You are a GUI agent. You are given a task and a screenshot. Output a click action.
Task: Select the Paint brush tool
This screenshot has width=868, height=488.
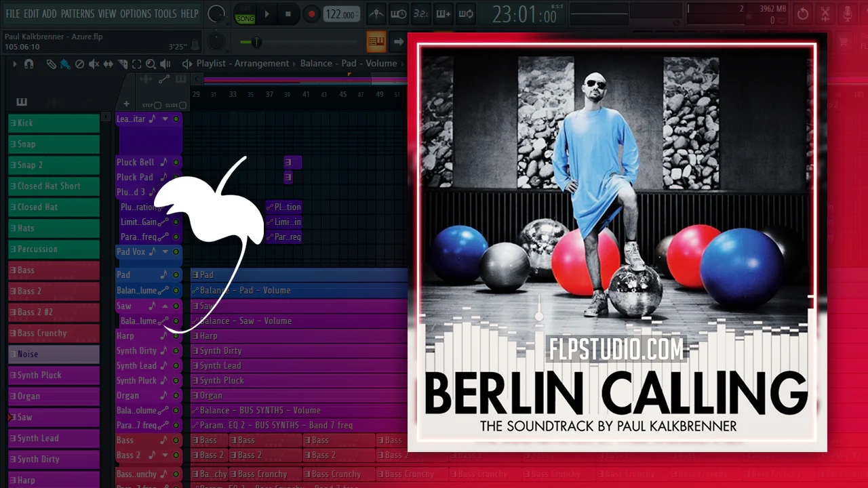click(65, 64)
